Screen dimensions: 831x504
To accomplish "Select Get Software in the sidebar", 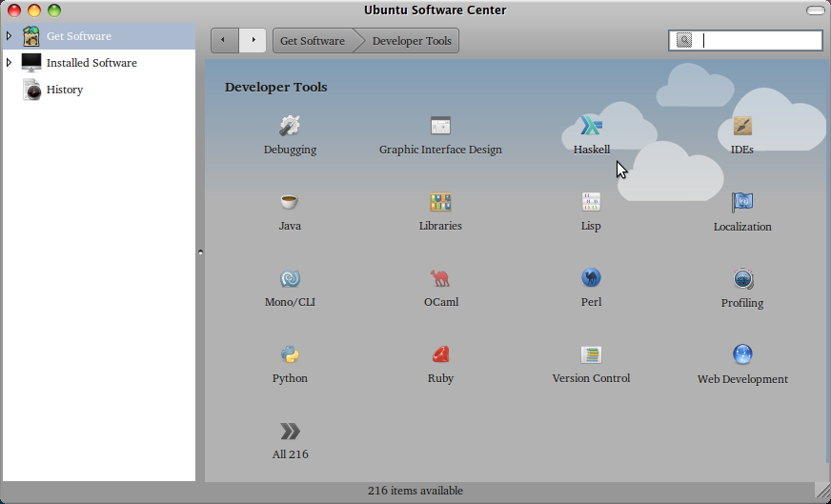I will pos(98,36).
